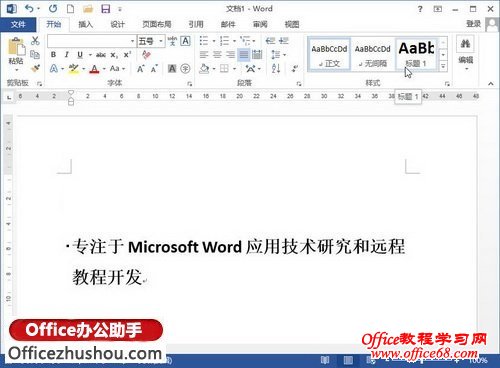Click the Redo/Repeat icon in quick access toolbar
500x368 pixels.
[53, 8]
